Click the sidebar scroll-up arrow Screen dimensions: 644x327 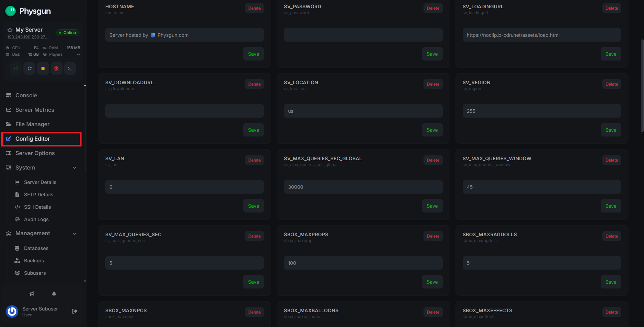point(85,86)
